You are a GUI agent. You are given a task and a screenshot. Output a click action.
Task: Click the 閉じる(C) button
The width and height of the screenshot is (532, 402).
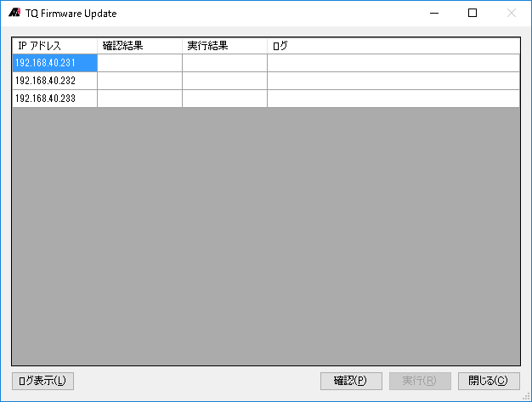coord(489,381)
